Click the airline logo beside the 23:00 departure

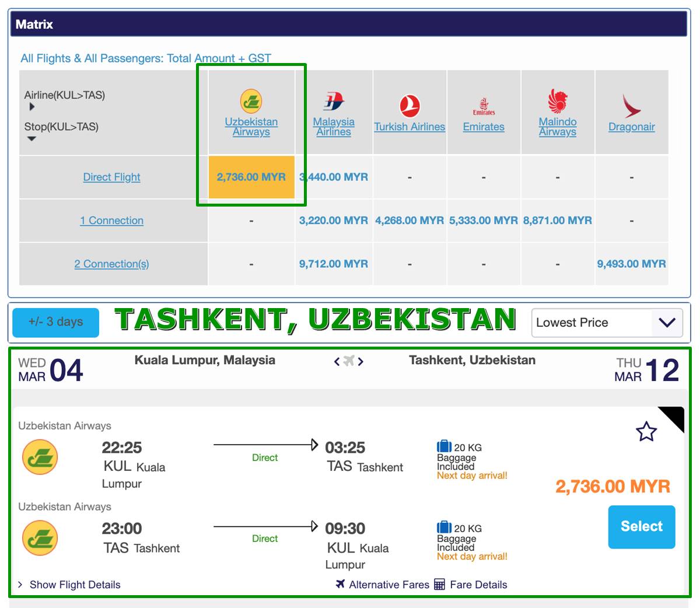[x=40, y=538]
